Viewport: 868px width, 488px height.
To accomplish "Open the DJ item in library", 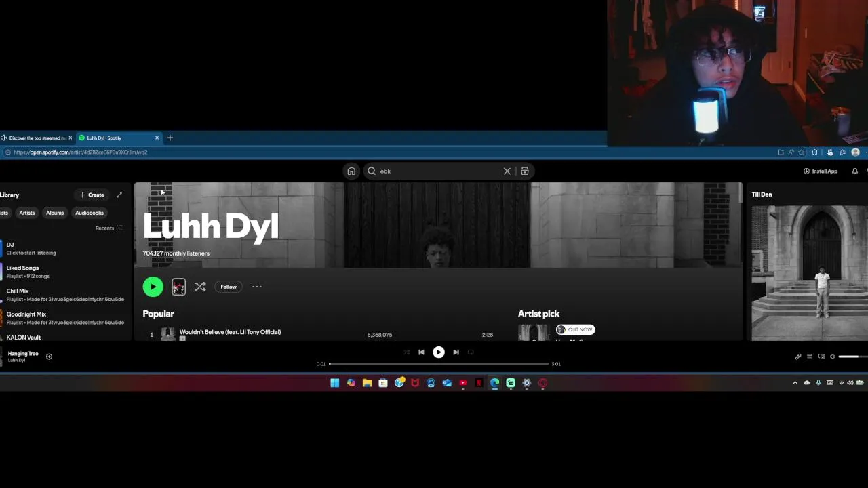I will [x=65, y=249].
